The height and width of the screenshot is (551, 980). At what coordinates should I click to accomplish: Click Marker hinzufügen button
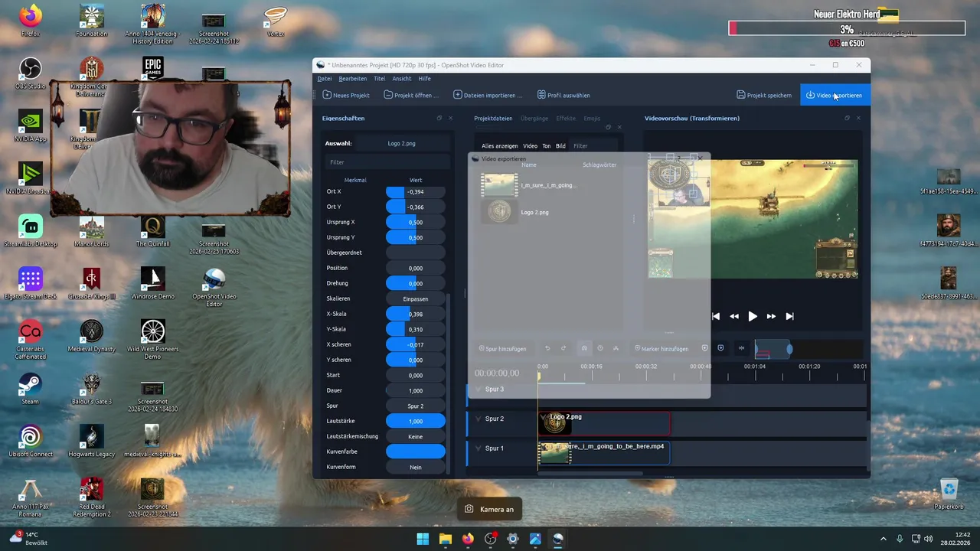click(661, 348)
